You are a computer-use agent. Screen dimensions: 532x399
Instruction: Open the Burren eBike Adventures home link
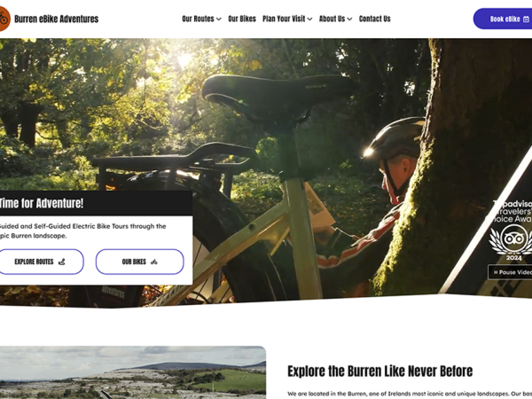(57, 19)
